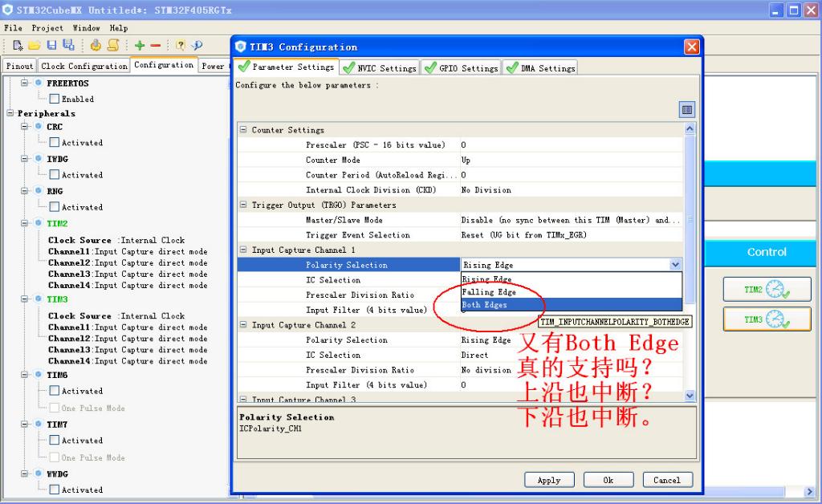Tick the TIM6 Activated checkbox
The image size is (822, 504).
pyautogui.click(x=54, y=390)
